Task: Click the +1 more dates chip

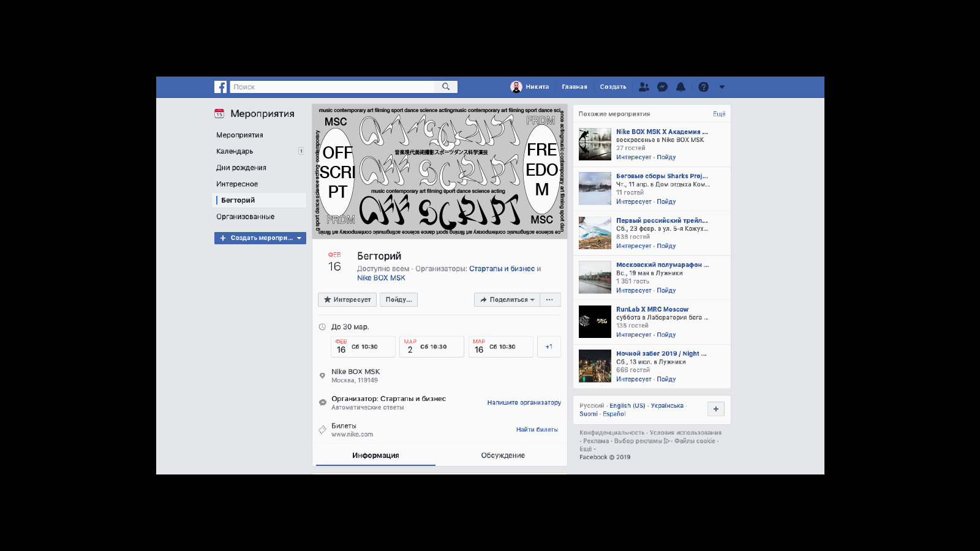Action: click(549, 347)
